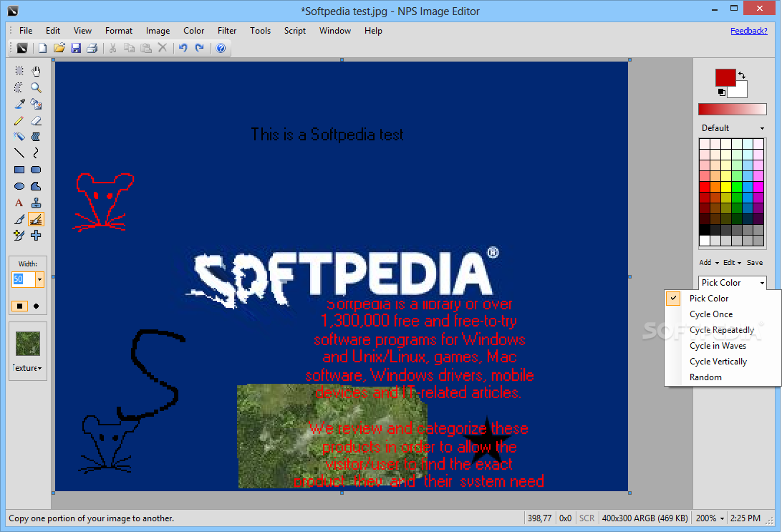Select the smudge tool
The image size is (782, 532).
[x=36, y=137]
